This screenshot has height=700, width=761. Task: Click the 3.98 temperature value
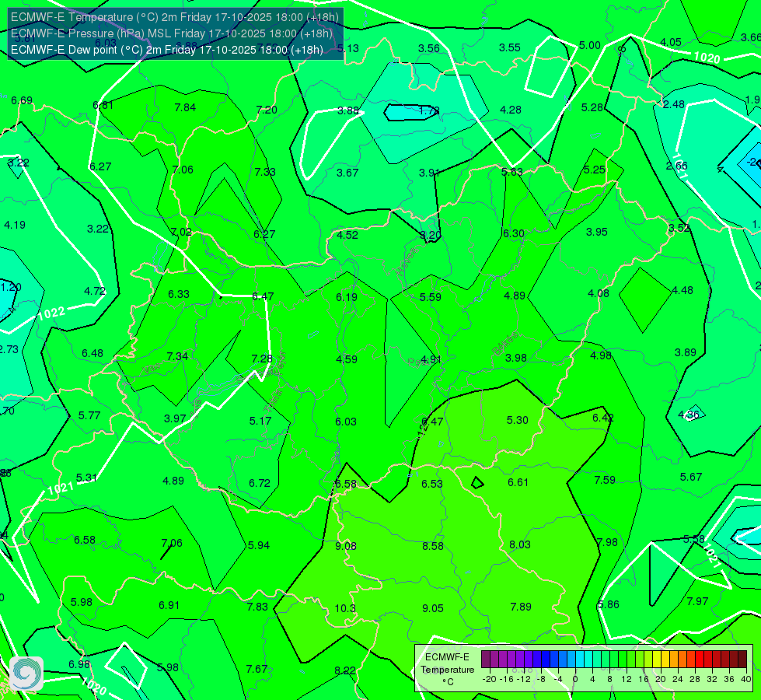pos(516,358)
